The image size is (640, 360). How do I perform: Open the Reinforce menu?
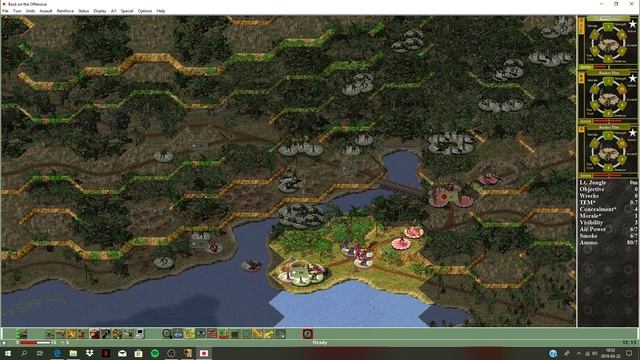(65, 11)
